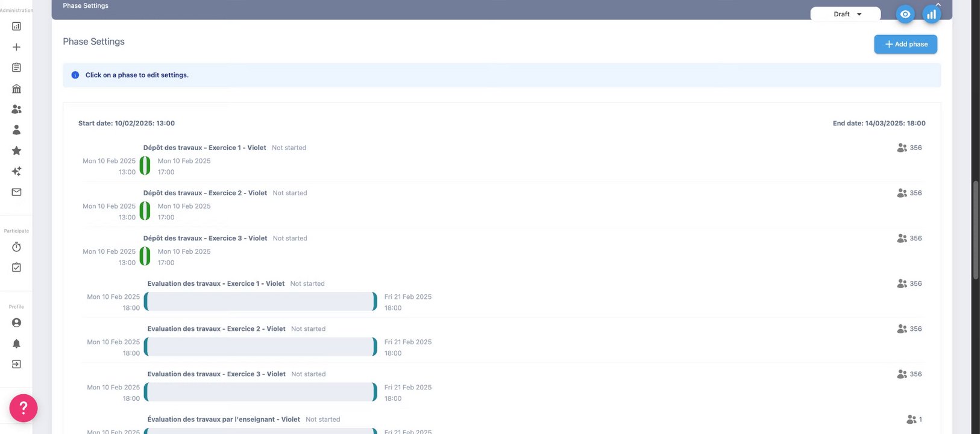Click participants icon for Dépôt Exercice 3 row

[902, 238]
